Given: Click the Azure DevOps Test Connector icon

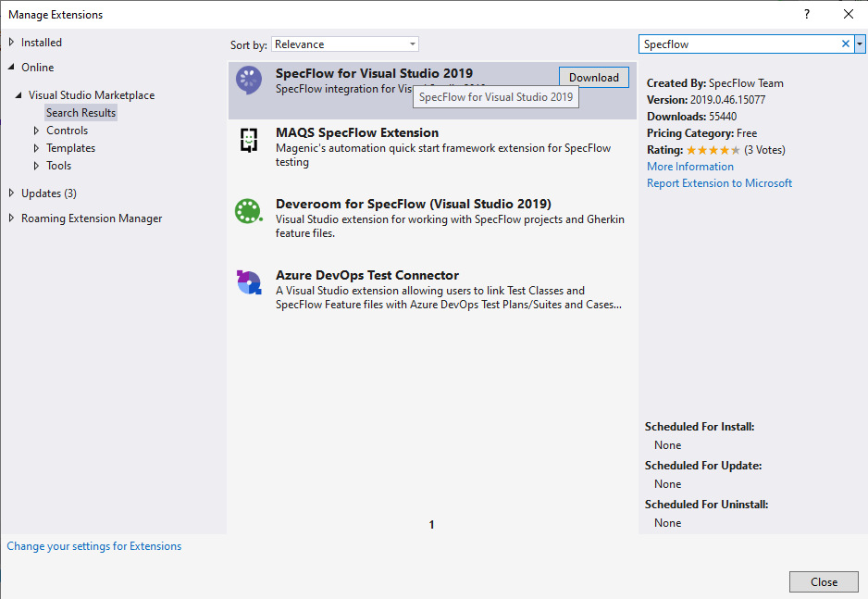Looking at the screenshot, I should (249, 282).
